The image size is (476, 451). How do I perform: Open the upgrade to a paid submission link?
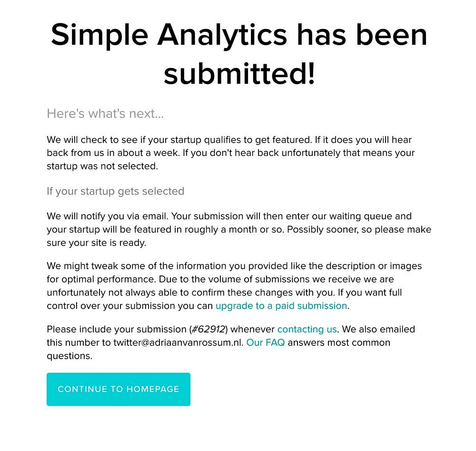click(x=281, y=306)
